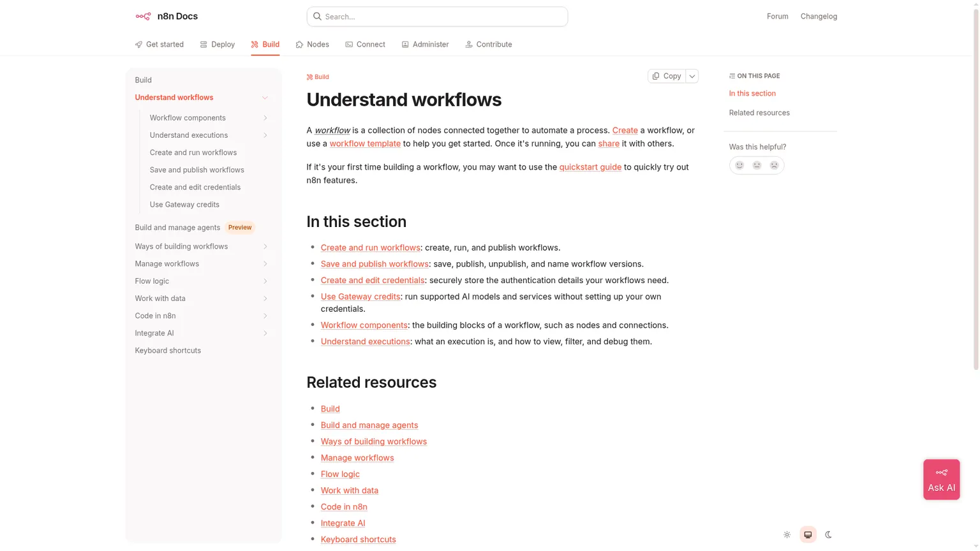Viewport: 980px width, 551px height.
Task: Open the Nodes tab
Action: pos(313,45)
